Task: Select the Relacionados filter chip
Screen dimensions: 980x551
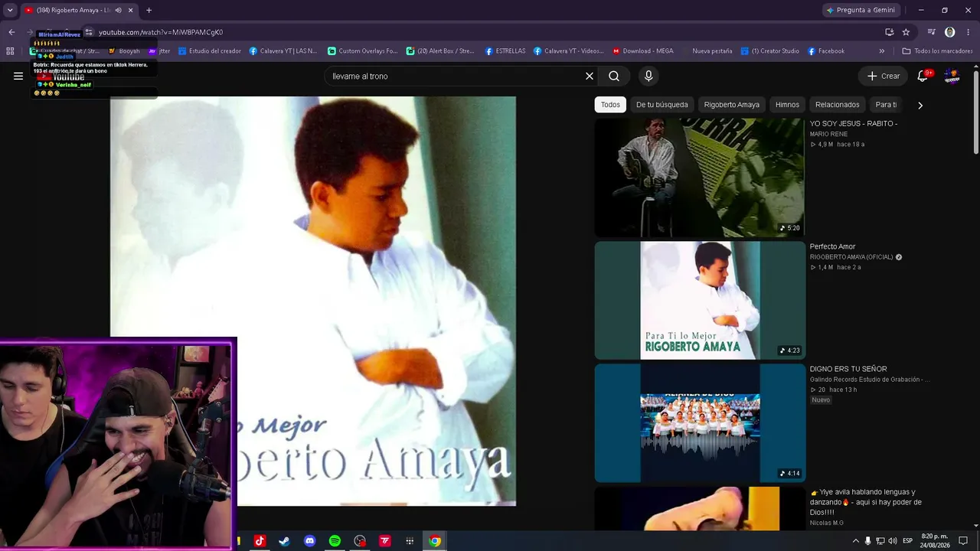Action: [838, 105]
